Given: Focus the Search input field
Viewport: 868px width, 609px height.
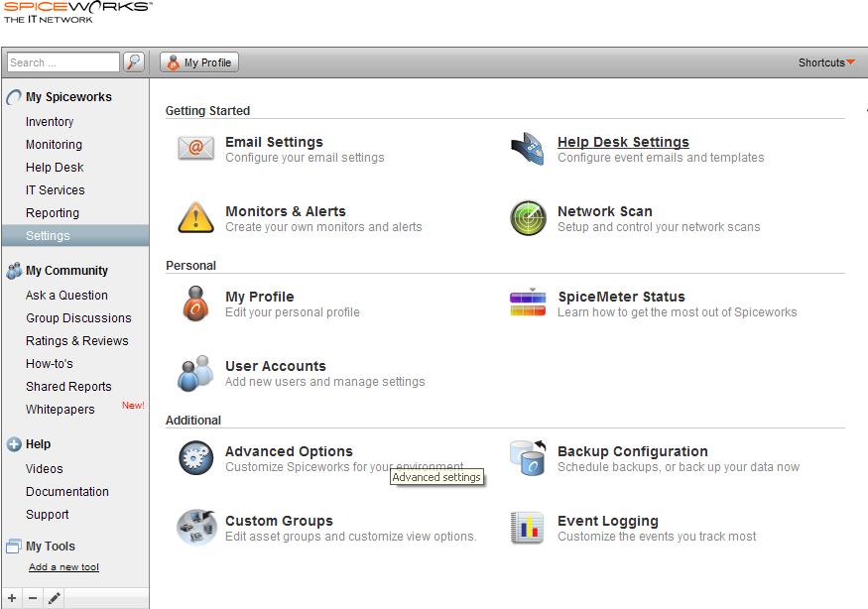Looking at the screenshot, I should click(63, 62).
